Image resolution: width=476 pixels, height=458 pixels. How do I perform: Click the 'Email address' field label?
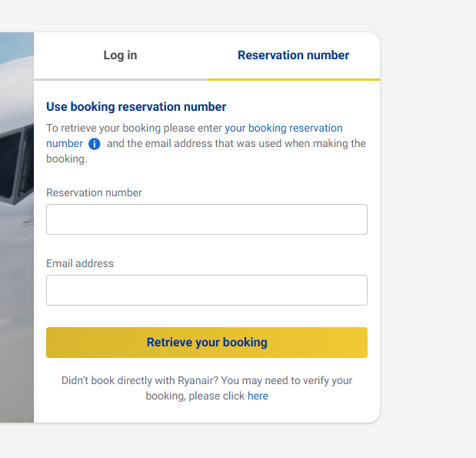[80, 263]
